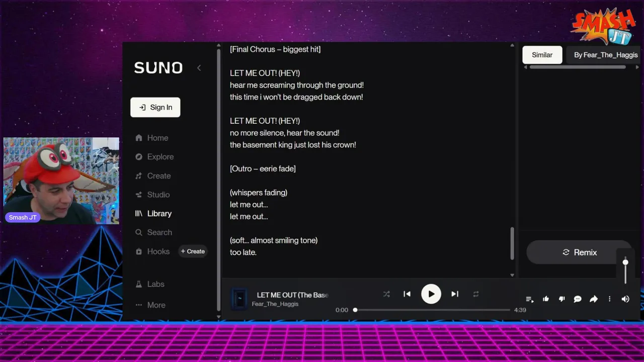
Task: Click the Labs flask icon
Action: point(139,284)
